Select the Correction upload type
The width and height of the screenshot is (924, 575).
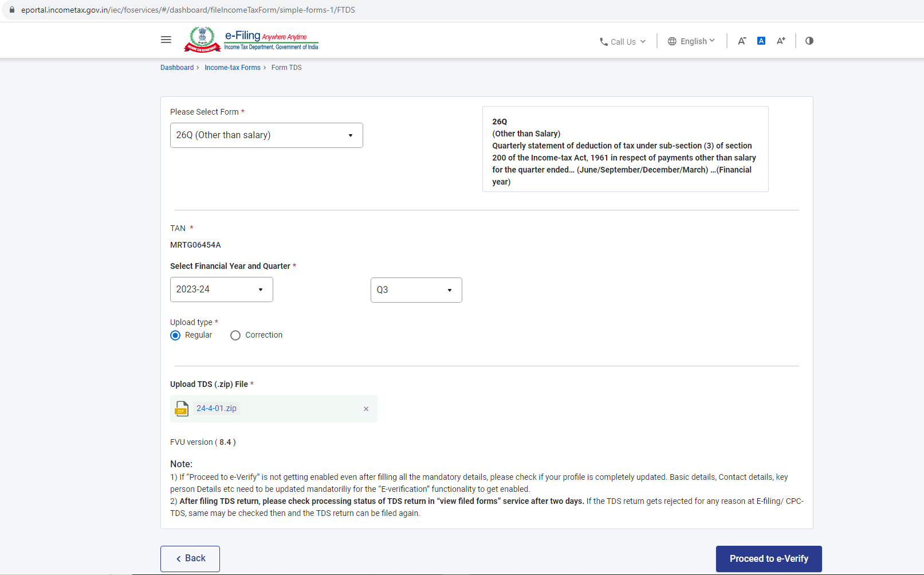point(235,335)
